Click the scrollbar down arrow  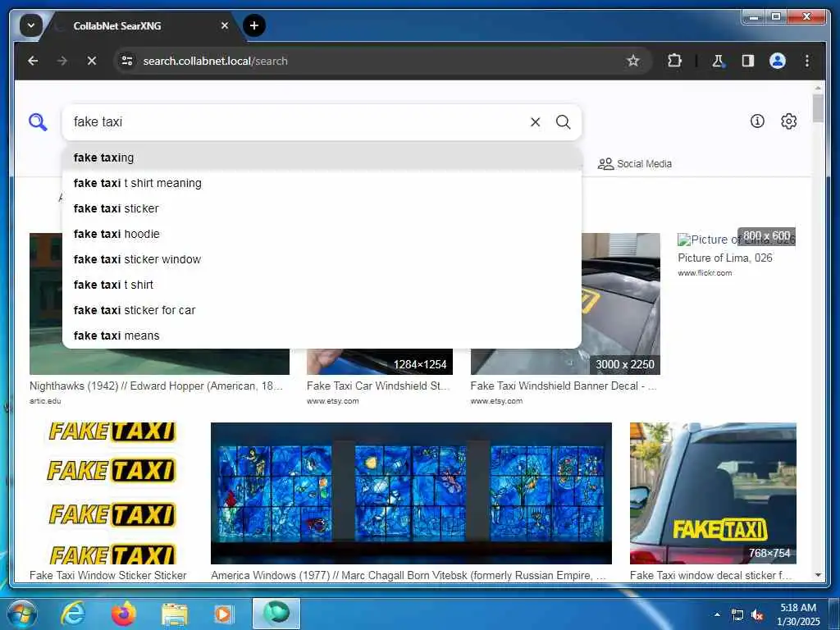(818, 575)
